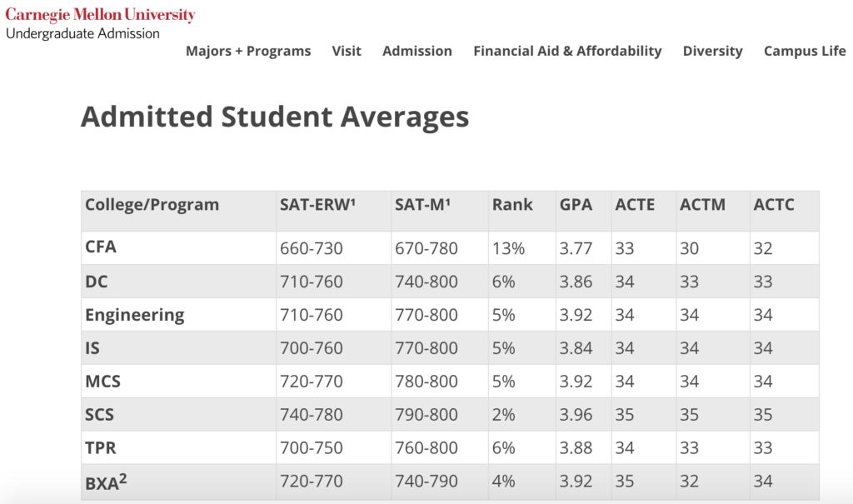This screenshot has width=853, height=504.
Task: Open the Majors + Programs menu
Action: pos(249,51)
